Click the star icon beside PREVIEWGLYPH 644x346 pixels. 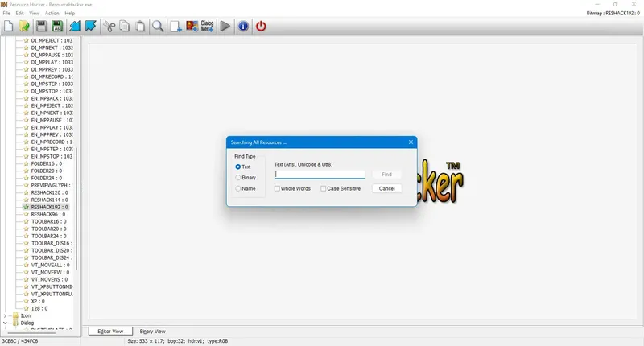(27, 186)
